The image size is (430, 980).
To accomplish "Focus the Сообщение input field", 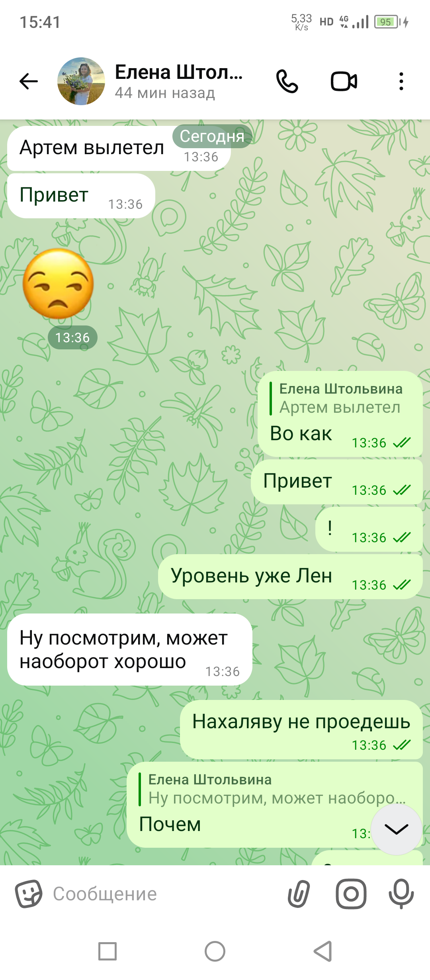I will tap(163, 894).
